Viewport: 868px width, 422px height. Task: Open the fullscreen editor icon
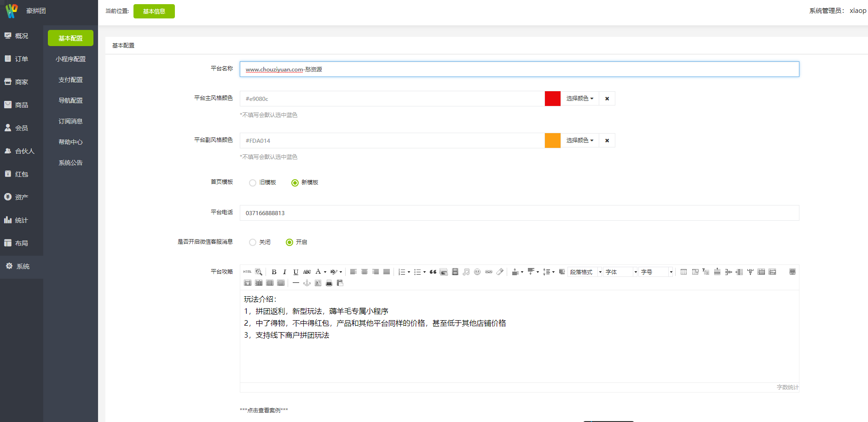pyautogui.click(x=792, y=272)
